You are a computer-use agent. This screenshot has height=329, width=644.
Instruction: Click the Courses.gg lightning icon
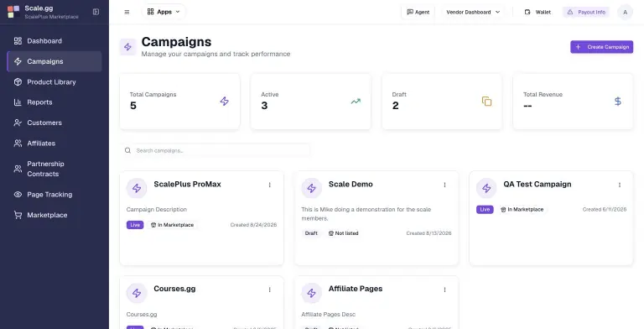137,293
